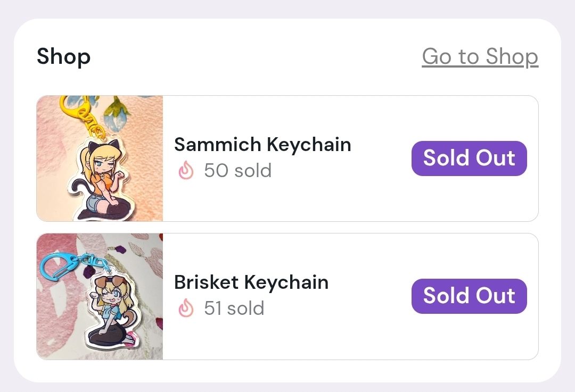Click the 51 sold count text
Viewport: 575px width, 392px height.
coord(234,308)
